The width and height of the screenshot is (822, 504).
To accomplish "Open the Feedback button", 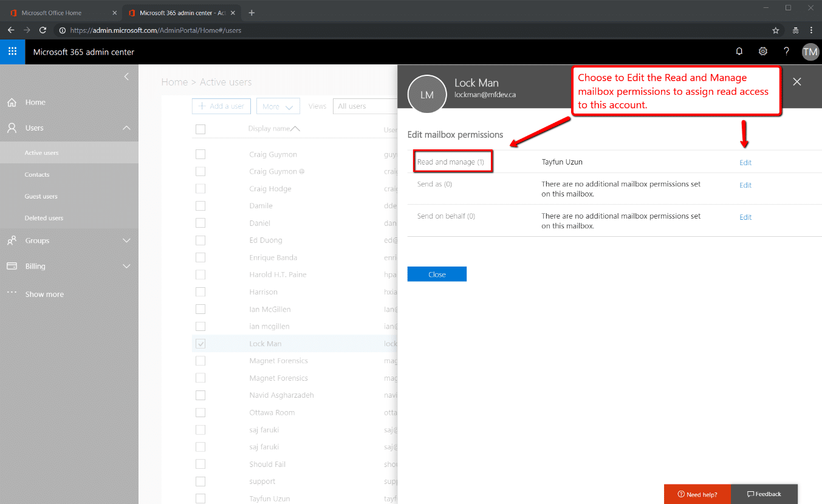I will (764, 494).
